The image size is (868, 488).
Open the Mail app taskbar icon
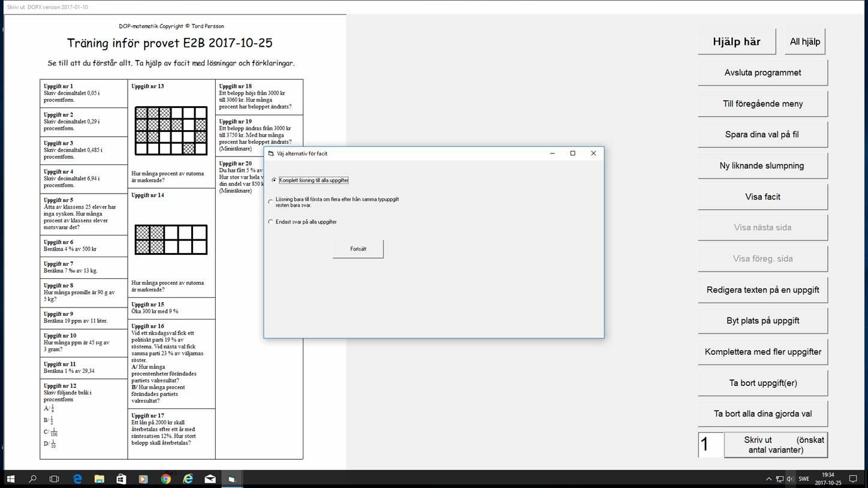pos(210,479)
